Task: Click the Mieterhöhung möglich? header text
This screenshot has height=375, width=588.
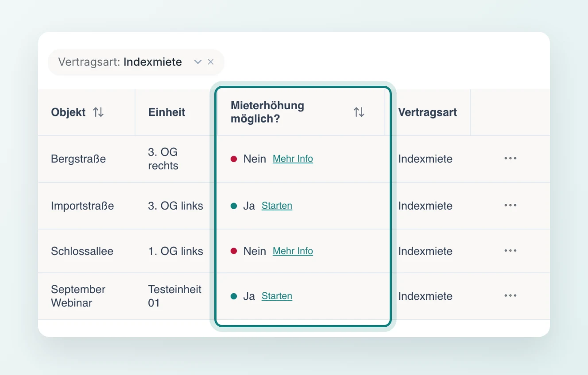Action: tap(267, 112)
